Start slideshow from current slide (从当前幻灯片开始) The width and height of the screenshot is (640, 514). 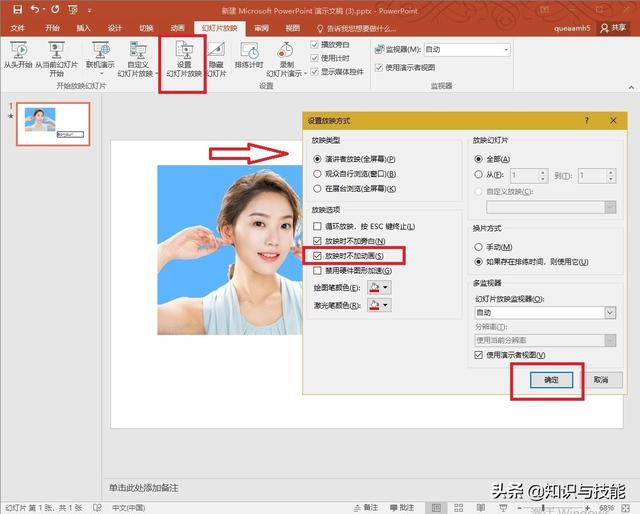pyautogui.click(x=54, y=50)
